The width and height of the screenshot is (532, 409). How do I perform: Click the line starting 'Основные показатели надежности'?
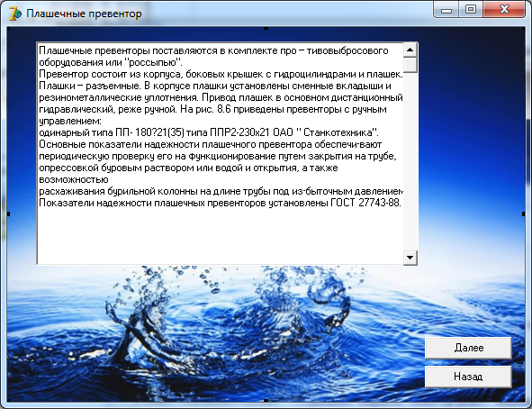[x=211, y=145]
